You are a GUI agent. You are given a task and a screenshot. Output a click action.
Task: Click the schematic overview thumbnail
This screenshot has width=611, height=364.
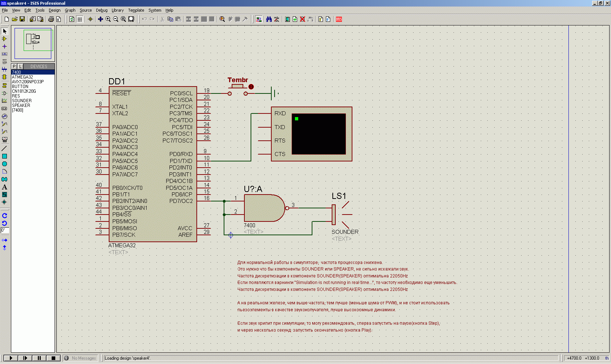point(33,43)
